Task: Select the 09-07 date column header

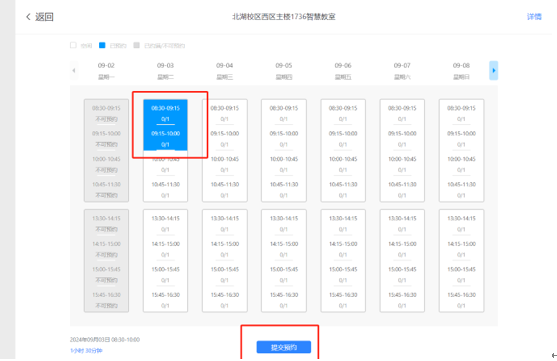Action: tap(402, 71)
